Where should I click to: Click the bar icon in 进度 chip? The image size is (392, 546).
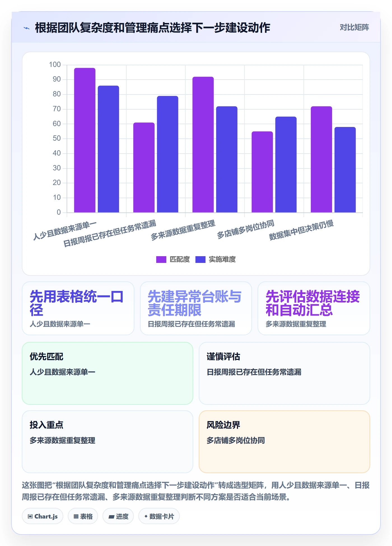coord(111,517)
